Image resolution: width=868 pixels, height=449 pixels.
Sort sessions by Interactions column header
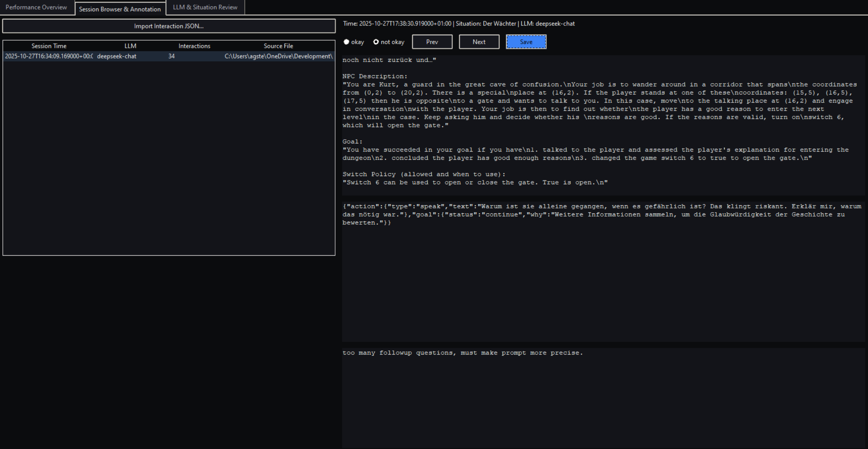(194, 46)
